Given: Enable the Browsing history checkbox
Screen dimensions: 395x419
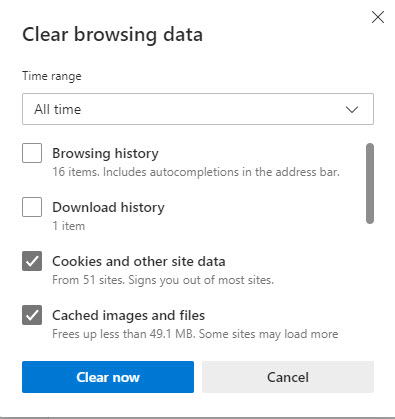Looking at the screenshot, I should tap(32, 153).
